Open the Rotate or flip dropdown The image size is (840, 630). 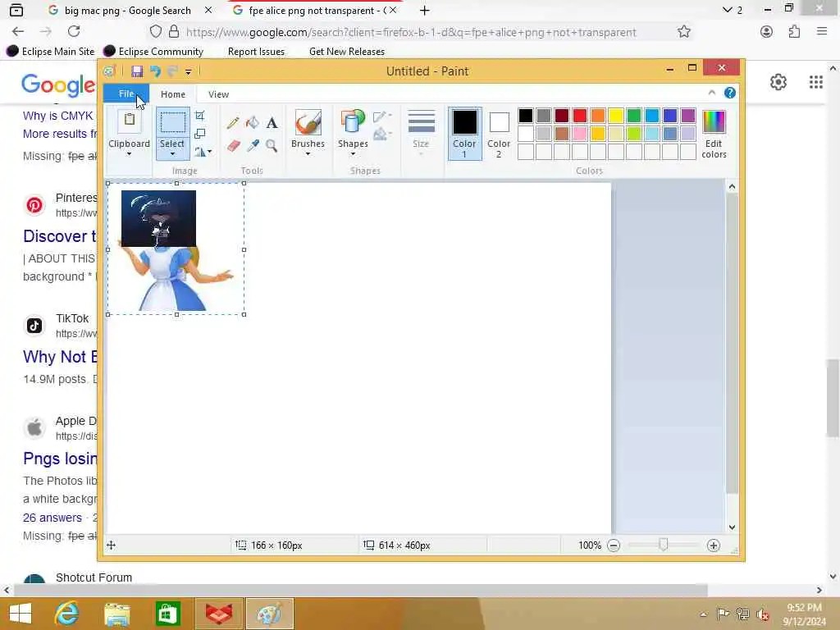(x=203, y=152)
